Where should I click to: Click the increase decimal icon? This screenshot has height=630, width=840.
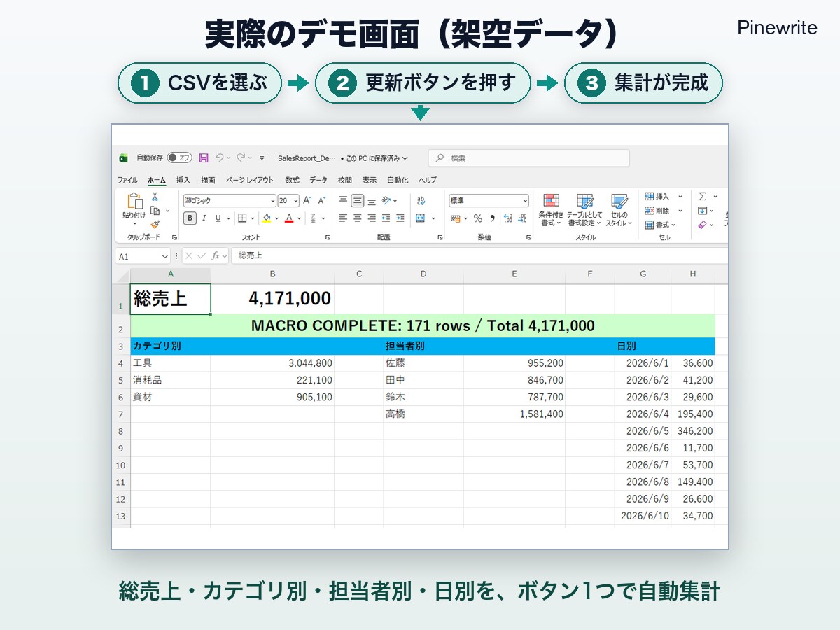pyautogui.click(x=508, y=218)
